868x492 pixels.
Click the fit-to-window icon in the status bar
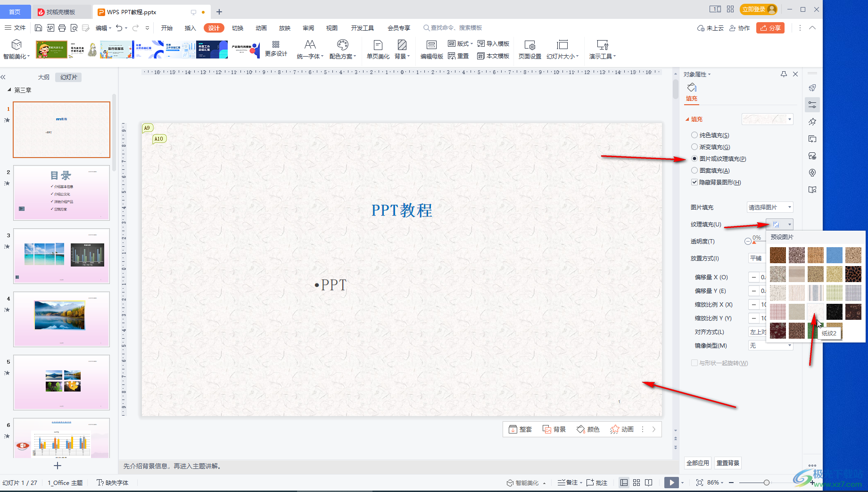pos(700,483)
